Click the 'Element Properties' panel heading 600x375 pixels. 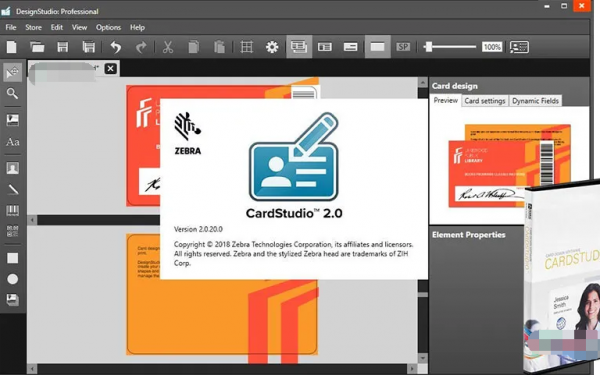pyautogui.click(x=468, y=235)
